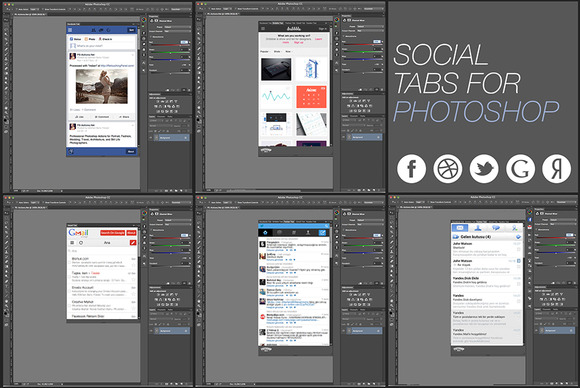Click the Yandex Я circle icon

(x=556, y=169)
